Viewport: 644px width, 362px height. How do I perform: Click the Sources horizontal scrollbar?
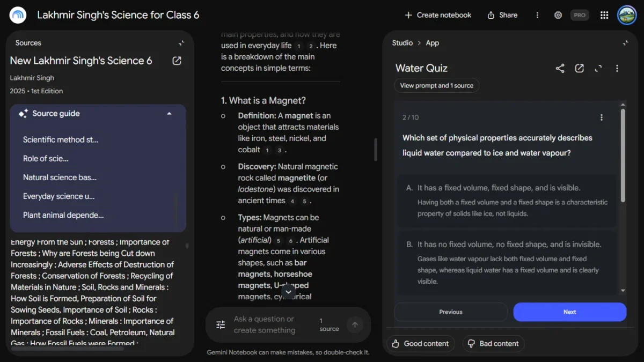pos(67,349)
